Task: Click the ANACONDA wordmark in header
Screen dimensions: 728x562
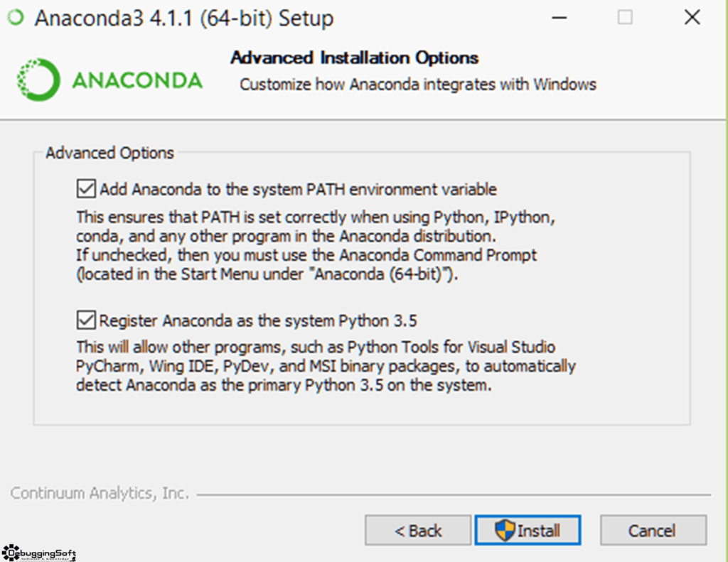Action: point(137,80)
